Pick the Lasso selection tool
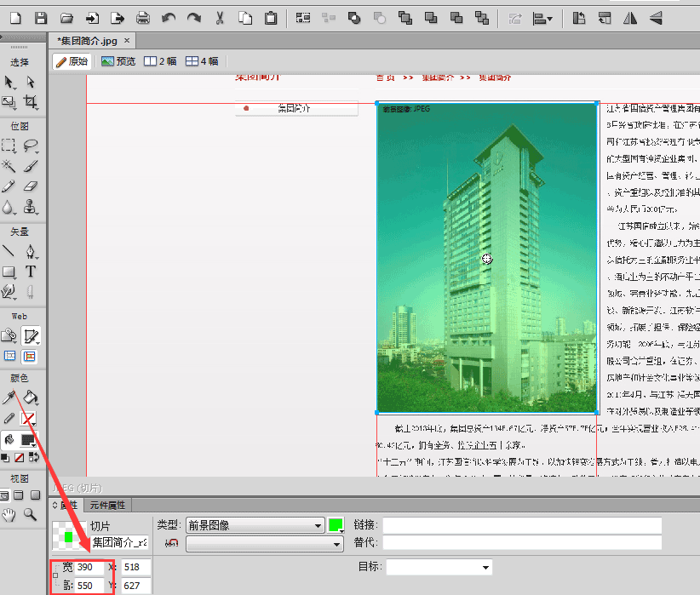The width and height of the screenshot is (700, 595). coord(31,145)
